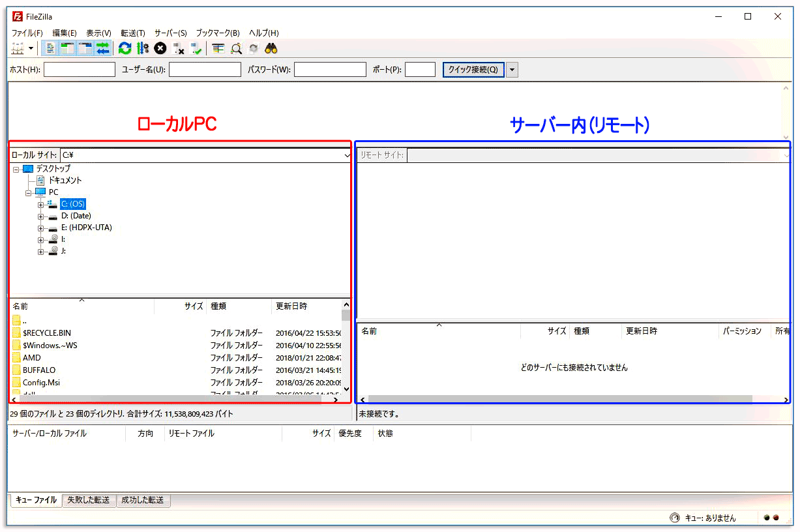Open the quick connect history dropdown
Viewport: 800px width, 532px height.
coord(512,69)
